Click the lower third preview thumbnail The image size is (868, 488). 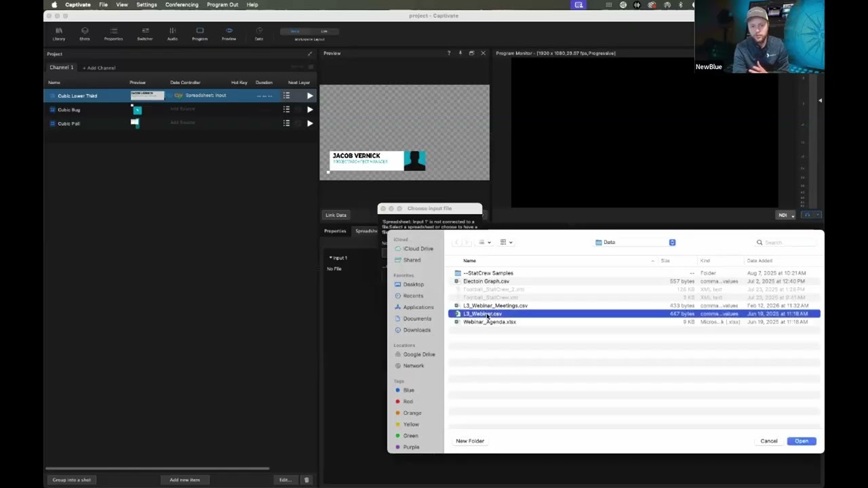click(147, 96)
